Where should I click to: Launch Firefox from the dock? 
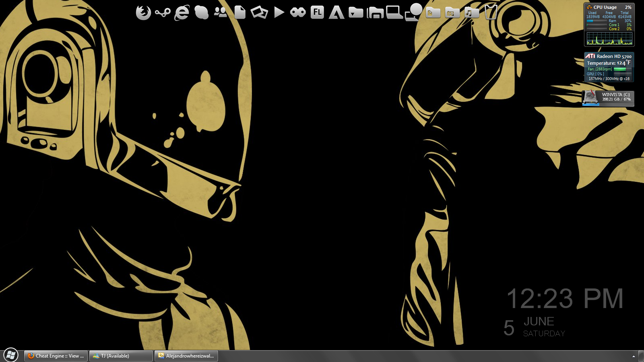(x=144, y=12)
